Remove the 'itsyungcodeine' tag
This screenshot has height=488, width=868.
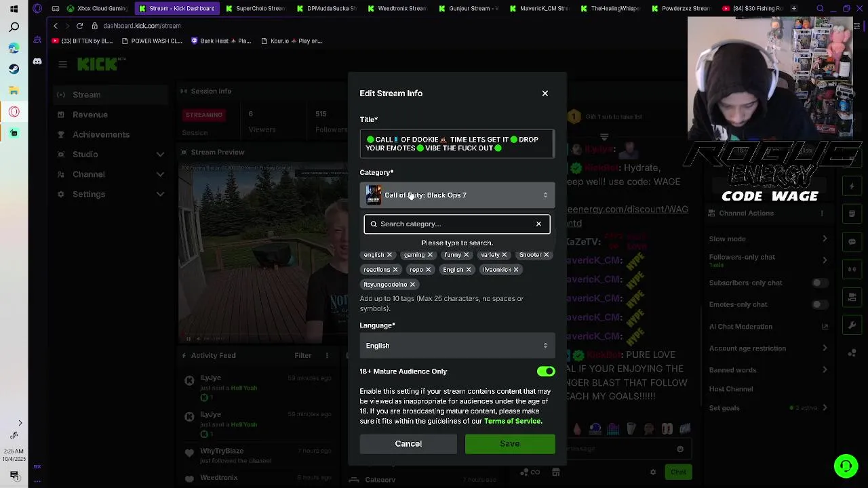pos(412,285)
